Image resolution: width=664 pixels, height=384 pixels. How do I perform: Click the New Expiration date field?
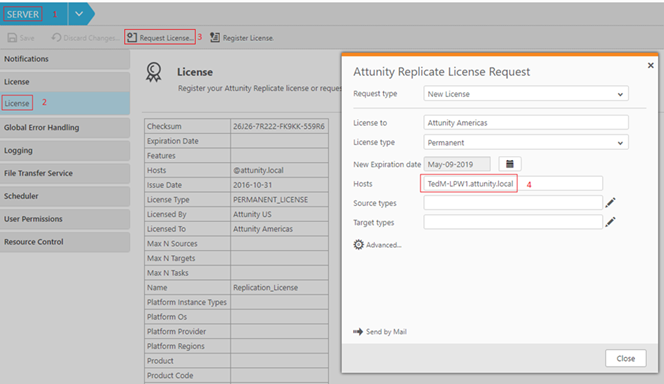tap(457, 164)
